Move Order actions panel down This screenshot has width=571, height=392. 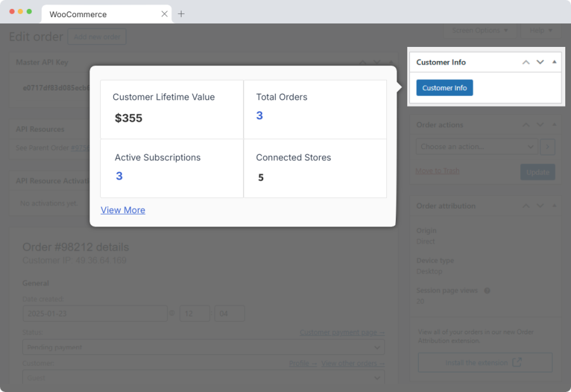[541, 125]
